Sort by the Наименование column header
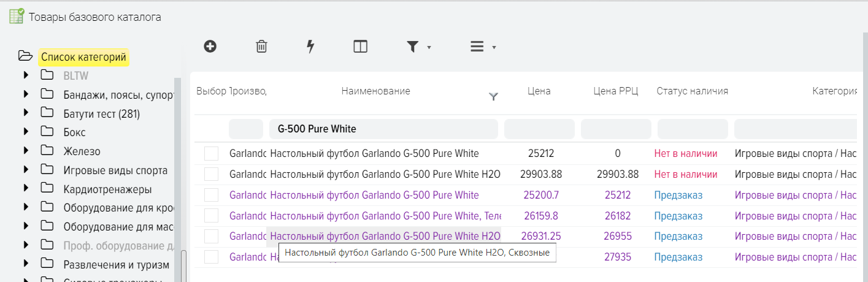This screenshot has height=282, width=868. click(375, 91)
